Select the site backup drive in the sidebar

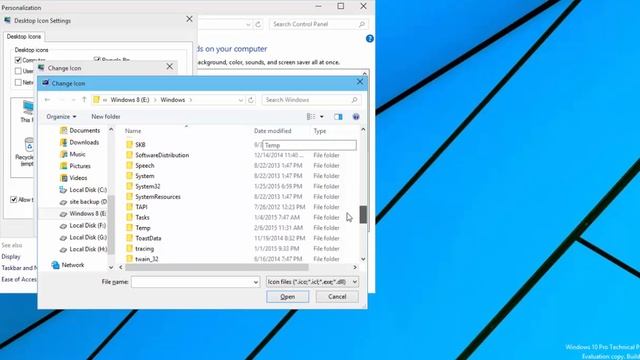pyautogui.click(x=88, y=202)
